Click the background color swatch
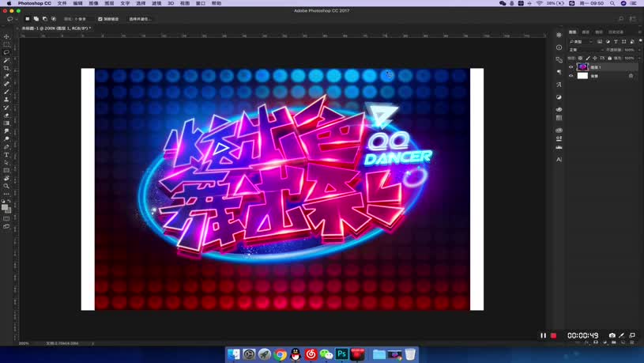This screenshot has width=644, height=363. tap(9, 210)
